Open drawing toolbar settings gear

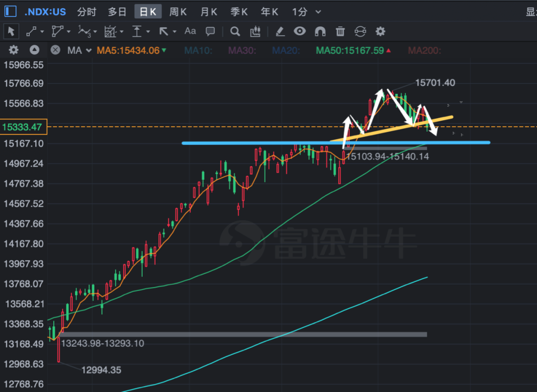pyautogui.click(x=380, y=31)
